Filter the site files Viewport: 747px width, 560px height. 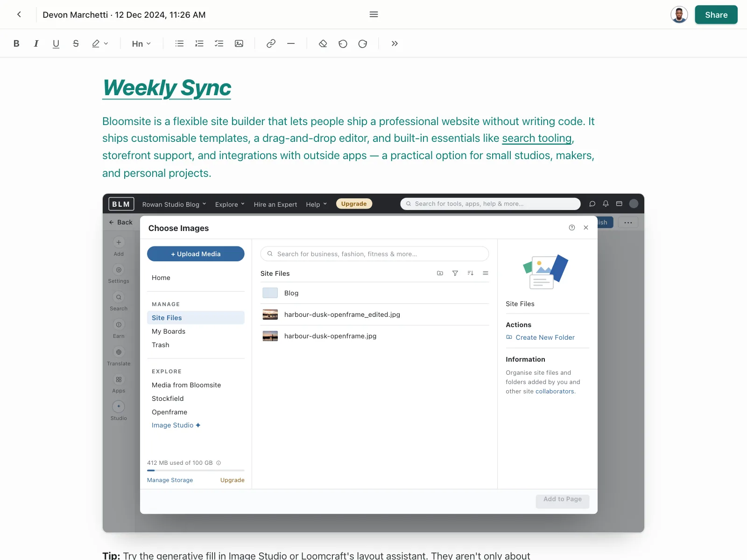coord(455,273)
